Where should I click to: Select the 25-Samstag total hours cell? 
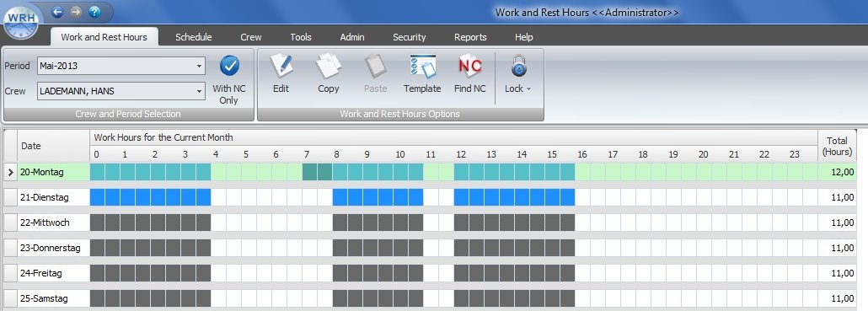click(x=837, y=299)
